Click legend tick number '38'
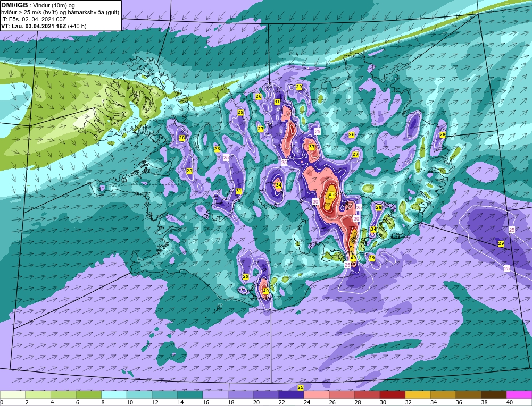 484,402
